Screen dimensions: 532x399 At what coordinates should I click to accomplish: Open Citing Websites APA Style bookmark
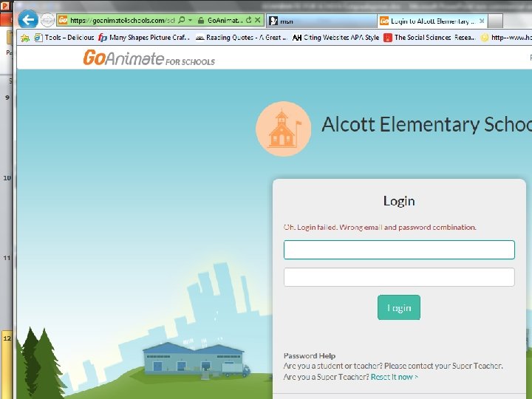[x=335, y=38]
